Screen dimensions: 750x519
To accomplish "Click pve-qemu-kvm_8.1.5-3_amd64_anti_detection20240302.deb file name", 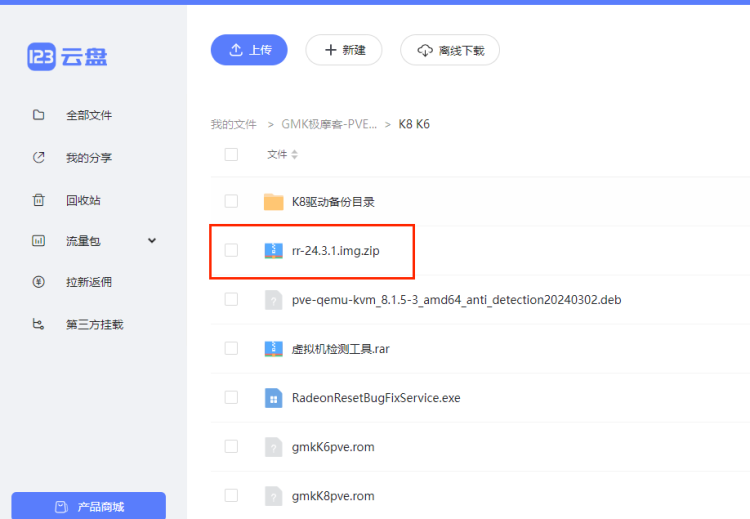I will 457,300.
